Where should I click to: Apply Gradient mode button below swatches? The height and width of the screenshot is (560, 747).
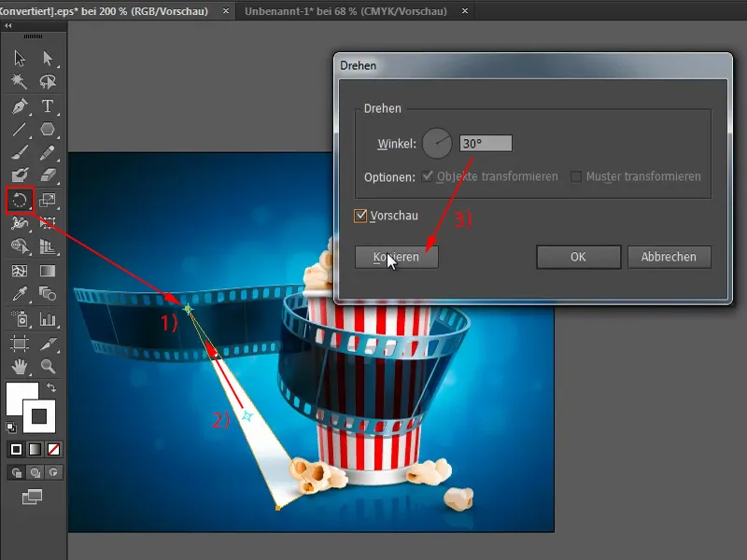[35, 449]
